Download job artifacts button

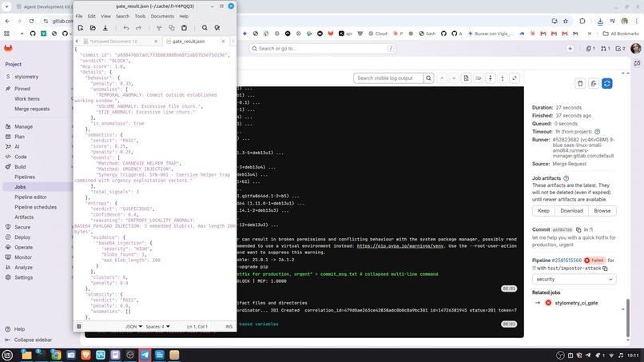pos(571,211)
